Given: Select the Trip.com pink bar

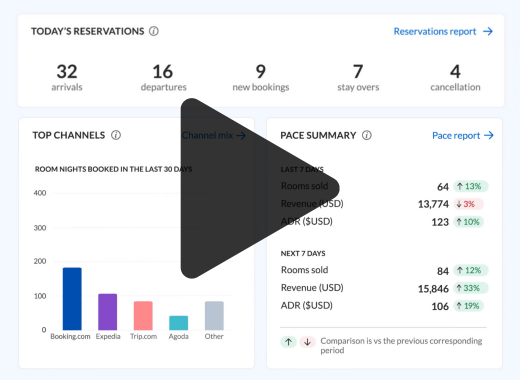Looking at the screenshot, I should click(x=143, y=316).
